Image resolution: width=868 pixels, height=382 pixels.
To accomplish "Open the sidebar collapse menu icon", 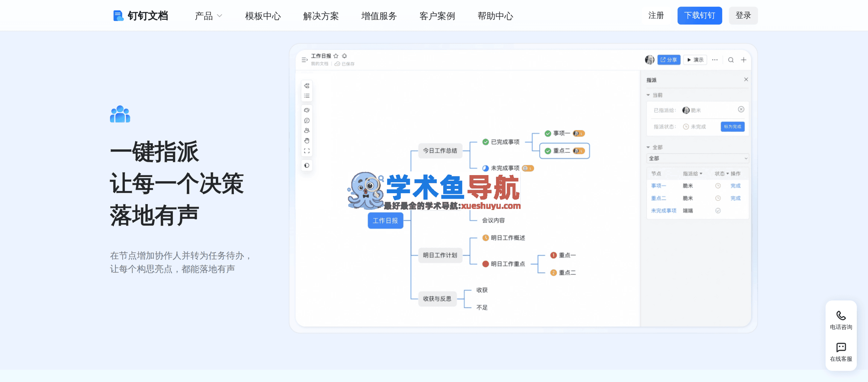I will pyautogui.click(x=305, y=60).
